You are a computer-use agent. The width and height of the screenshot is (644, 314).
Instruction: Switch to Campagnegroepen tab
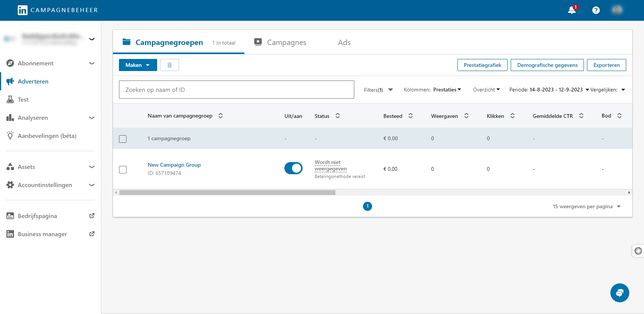click(179, 42)
